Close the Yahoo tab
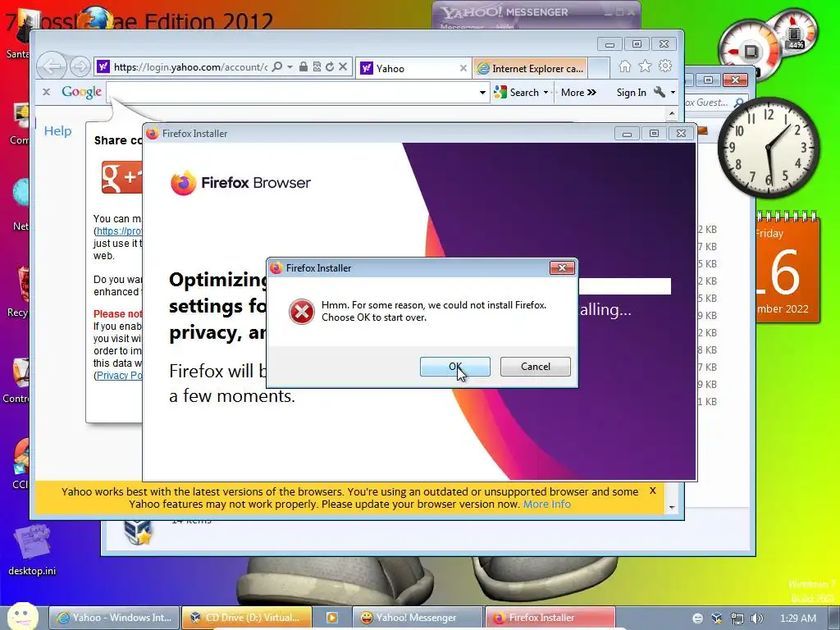 pyautogui.click(x=463, y=68)
